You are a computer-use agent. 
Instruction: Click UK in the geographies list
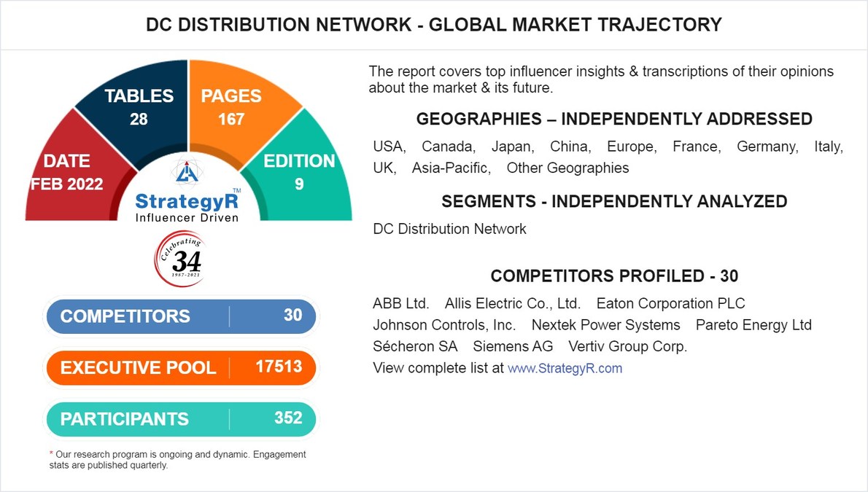click(x=384, y=168)
